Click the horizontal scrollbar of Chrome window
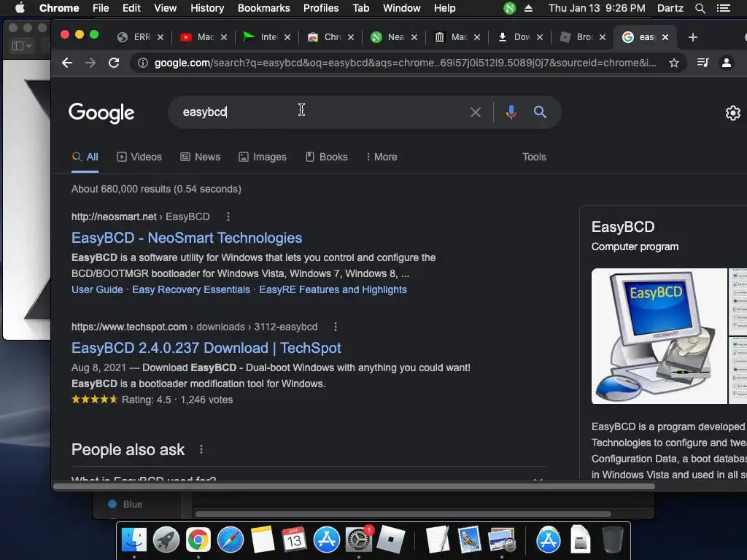The height and width of the screenshot is (560, 747). pos(354,486)
